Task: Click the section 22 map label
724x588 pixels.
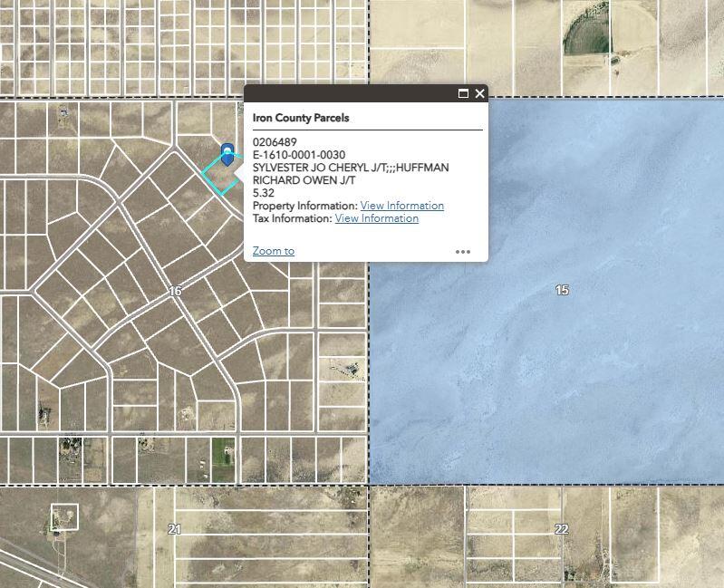Action: coord(561,529)
